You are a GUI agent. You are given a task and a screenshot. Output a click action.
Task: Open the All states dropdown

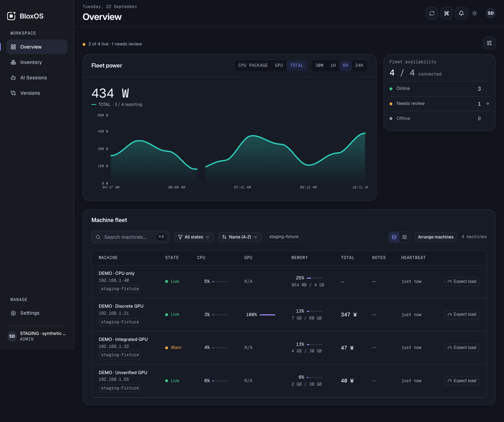coord(194,237)
